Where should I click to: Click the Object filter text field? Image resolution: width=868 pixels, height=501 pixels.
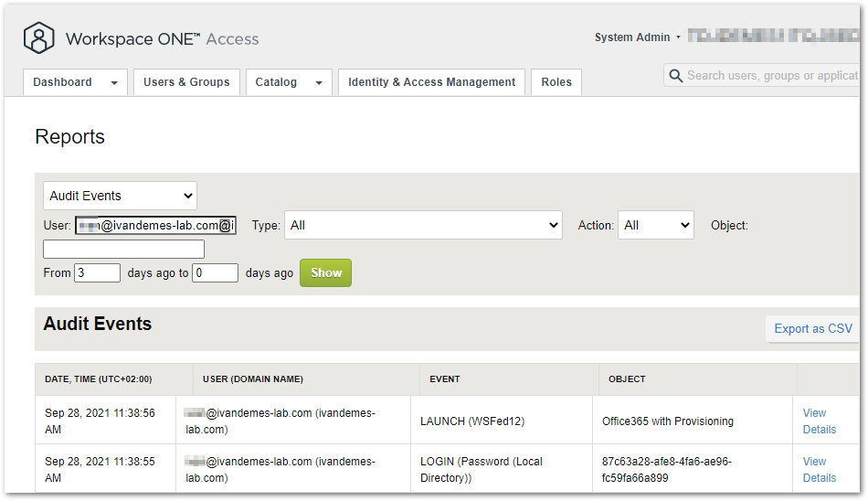coord(123,249)
